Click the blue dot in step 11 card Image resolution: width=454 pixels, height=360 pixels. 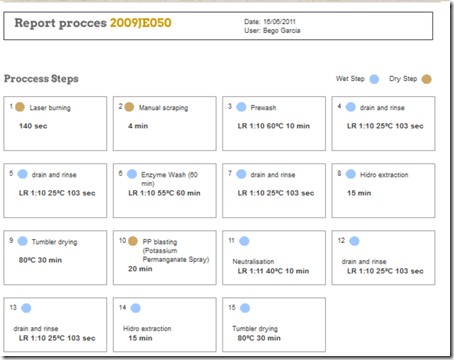tap(244, 241)
